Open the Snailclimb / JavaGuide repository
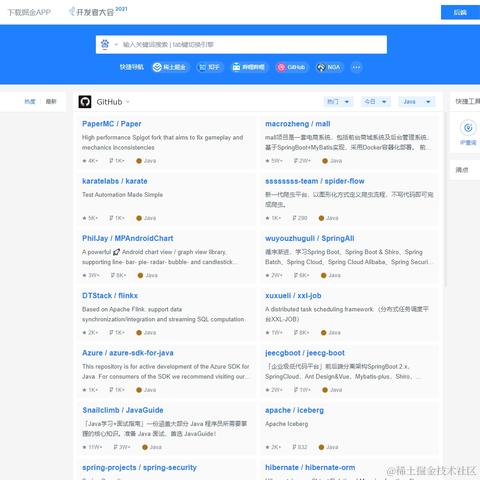 [123, 410]
